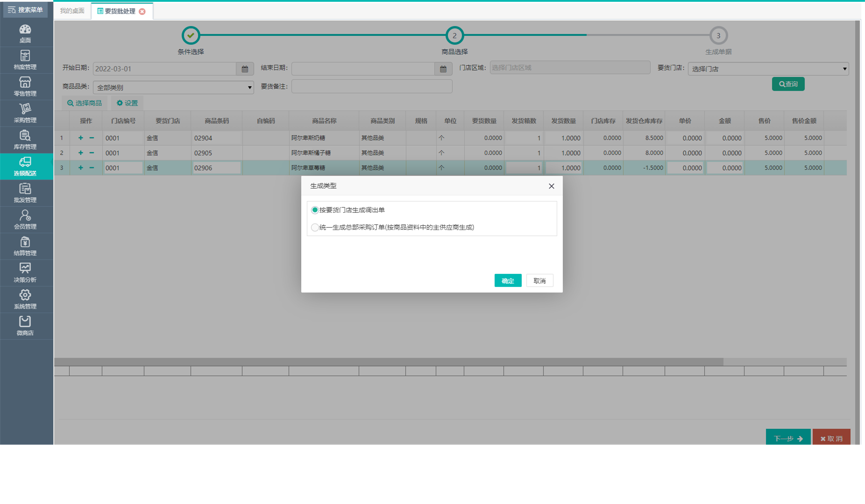Select 按要货门店生成调出单 radio option
The image size is (865, 504).
315,210
